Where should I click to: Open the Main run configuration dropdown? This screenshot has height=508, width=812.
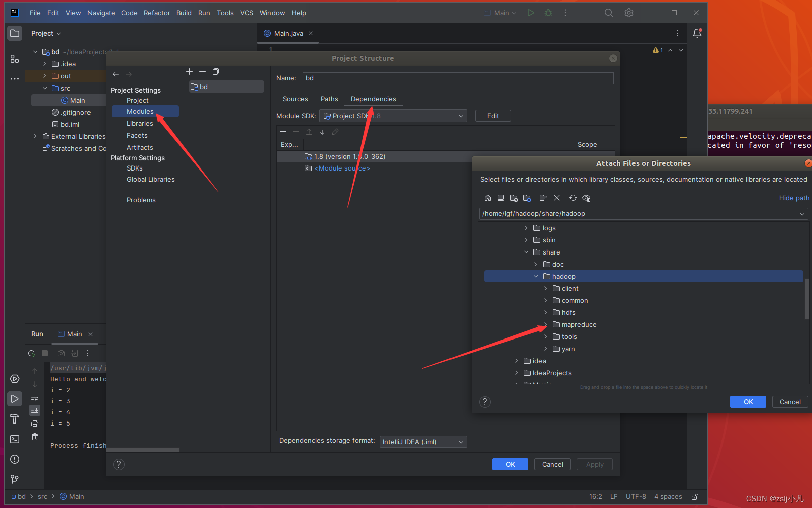[500, 13]
